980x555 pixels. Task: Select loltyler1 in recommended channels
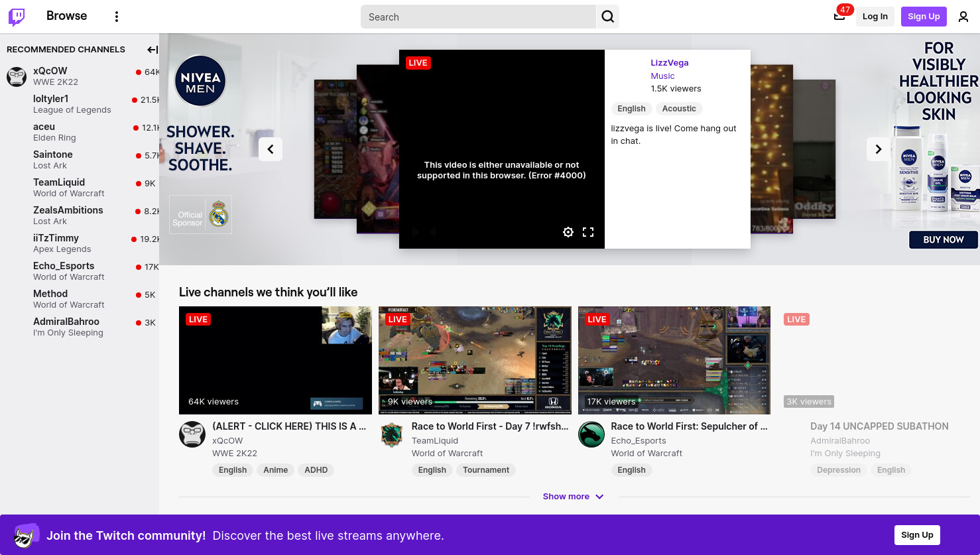pyautogui.click(x=80, y=104)
